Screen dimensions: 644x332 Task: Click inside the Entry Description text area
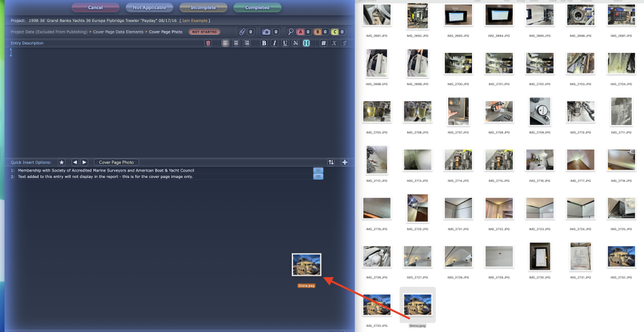pos(180,103)
